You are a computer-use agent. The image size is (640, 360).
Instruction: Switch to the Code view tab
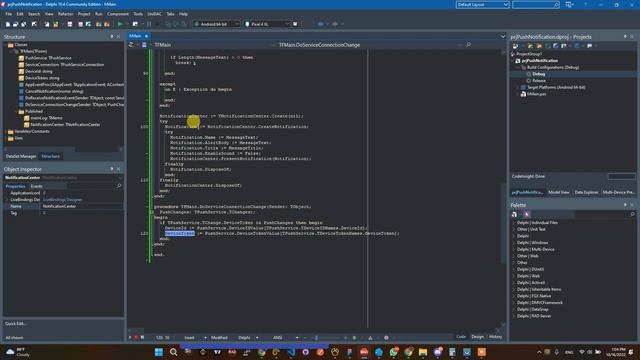[x=461, y=337]
